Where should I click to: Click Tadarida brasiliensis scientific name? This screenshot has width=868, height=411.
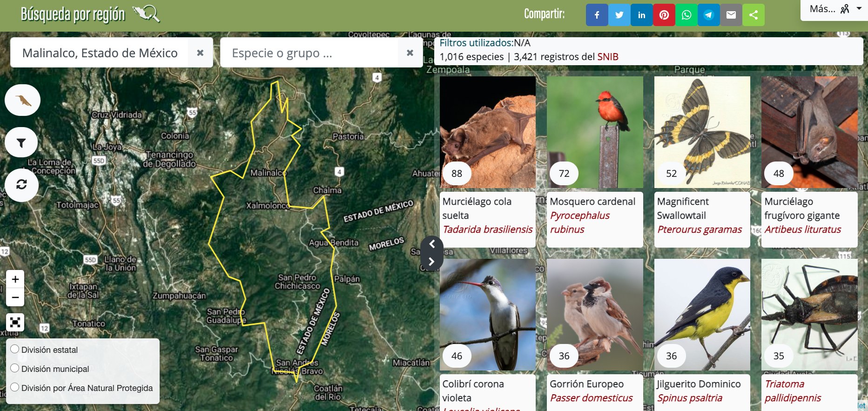point(487,229)
